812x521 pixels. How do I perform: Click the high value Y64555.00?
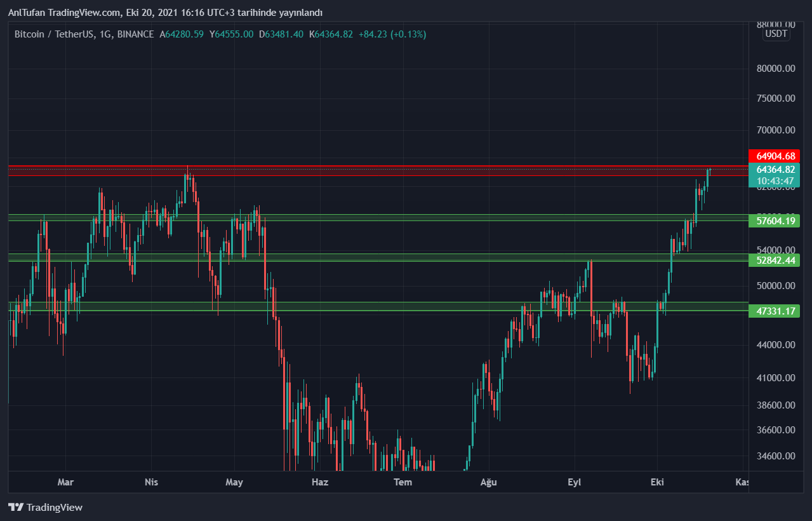(x=231, y=34)
